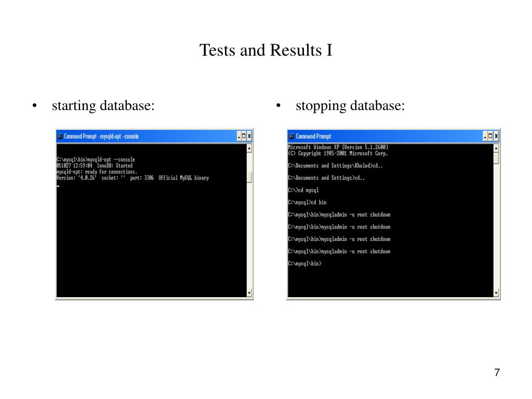The image size is (532, 399).
Task: Click scroll-down arrow in mysqld-opt console window
Action: (x=249, y=293)
